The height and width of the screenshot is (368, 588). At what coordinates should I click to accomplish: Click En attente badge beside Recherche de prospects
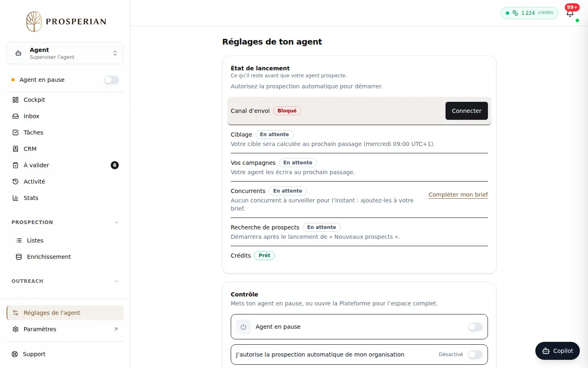pos(322,227)
